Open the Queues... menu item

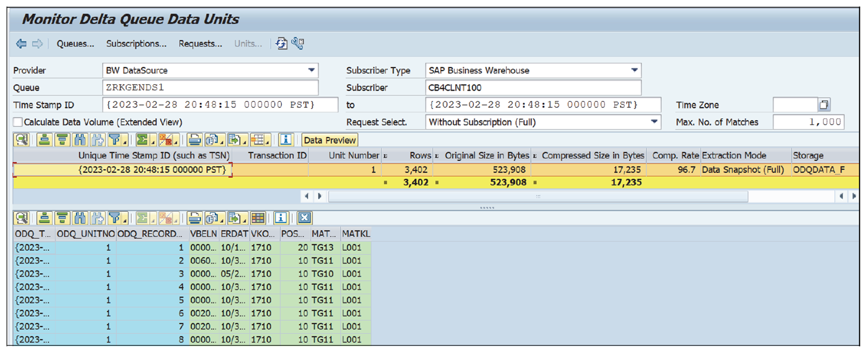pos(74,43)
